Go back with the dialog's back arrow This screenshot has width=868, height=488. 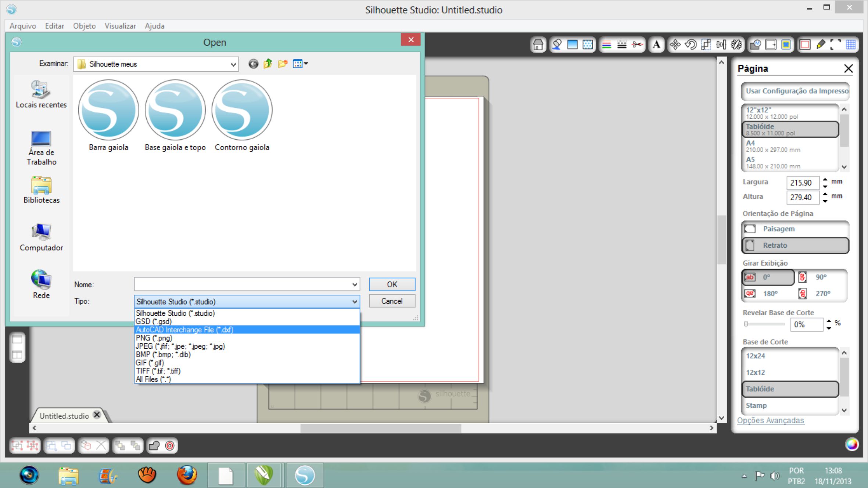click(x=253, y=64)
